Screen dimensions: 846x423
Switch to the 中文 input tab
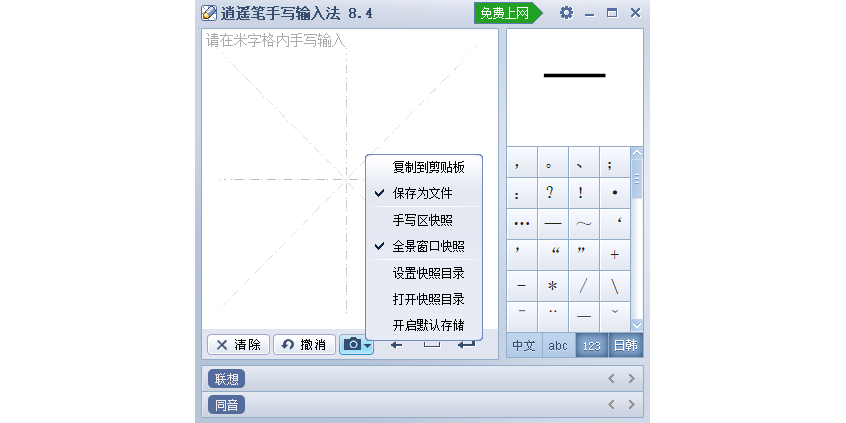coord(524,346)
